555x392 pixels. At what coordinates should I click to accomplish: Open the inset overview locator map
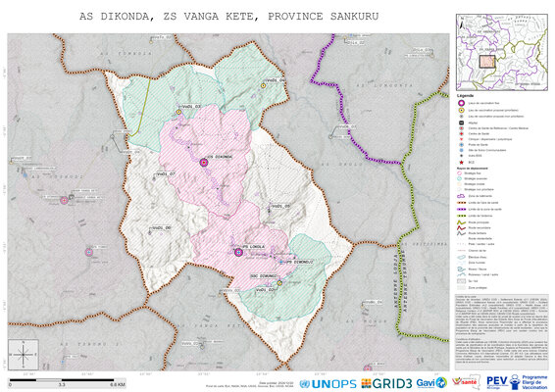pos(502,52)
